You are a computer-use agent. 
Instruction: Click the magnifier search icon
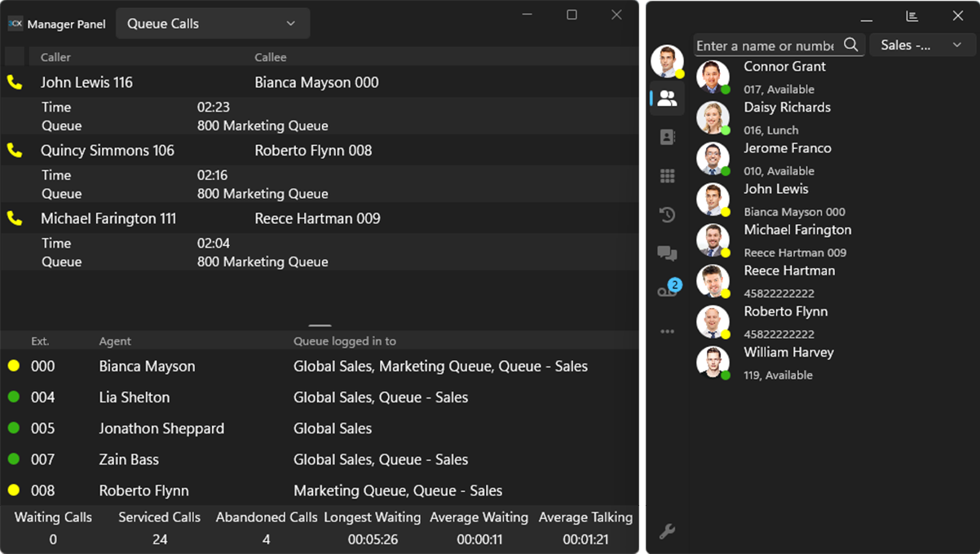850,45
